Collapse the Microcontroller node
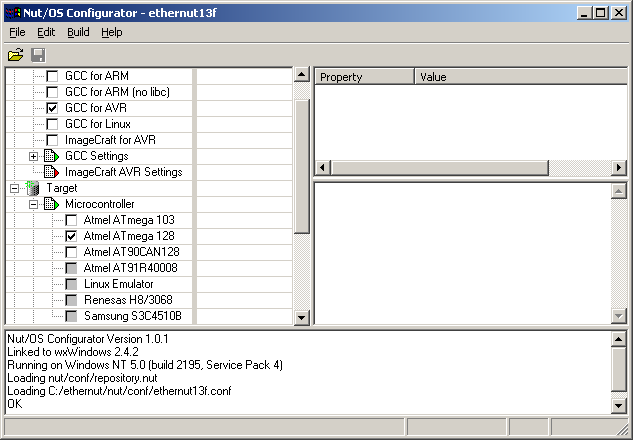Viewport: 633px width, 440px height. (x=34, y=204)
